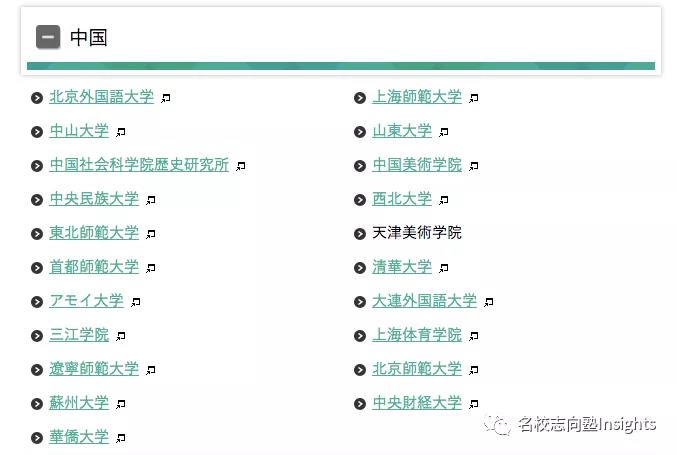Select the 中国美術学院 link
Screen dimensions: 677x455
417,165
